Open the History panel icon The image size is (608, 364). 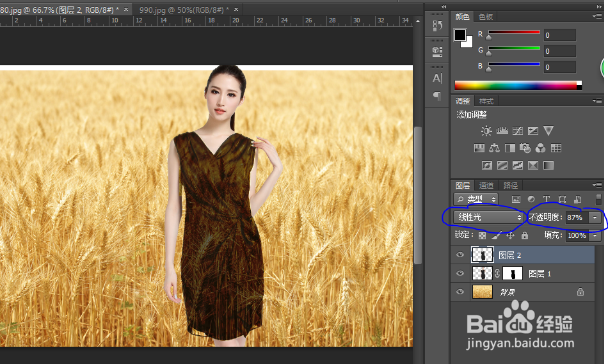(438, 26)
